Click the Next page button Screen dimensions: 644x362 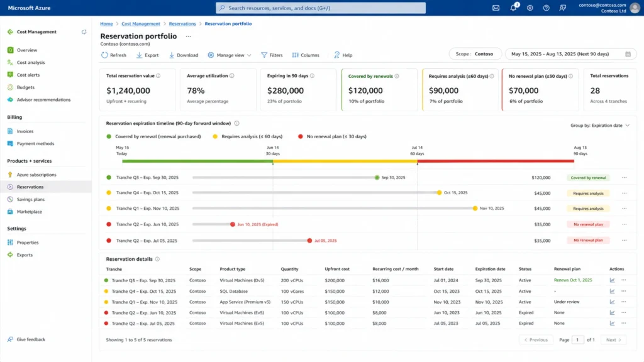pos(614,340)
